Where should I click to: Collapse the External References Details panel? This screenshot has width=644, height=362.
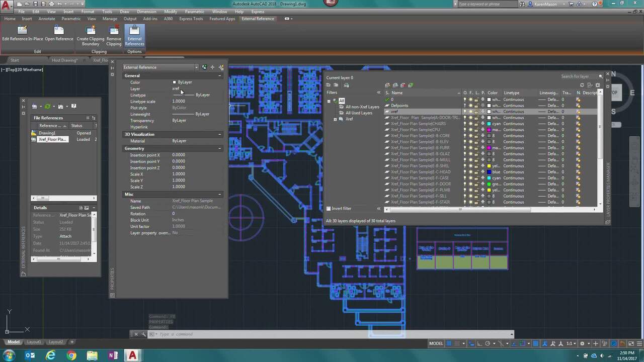pyautogui.click(x=94, y=208)
